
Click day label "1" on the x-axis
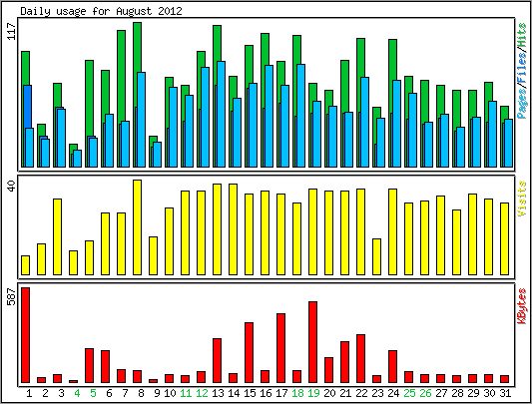point(29,393)
